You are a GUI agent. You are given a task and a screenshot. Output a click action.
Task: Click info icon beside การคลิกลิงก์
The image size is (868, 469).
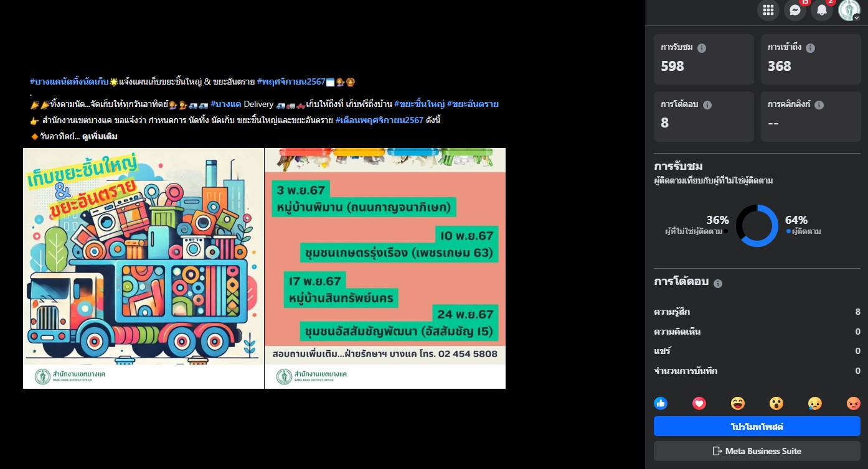(x=819, y=105)
